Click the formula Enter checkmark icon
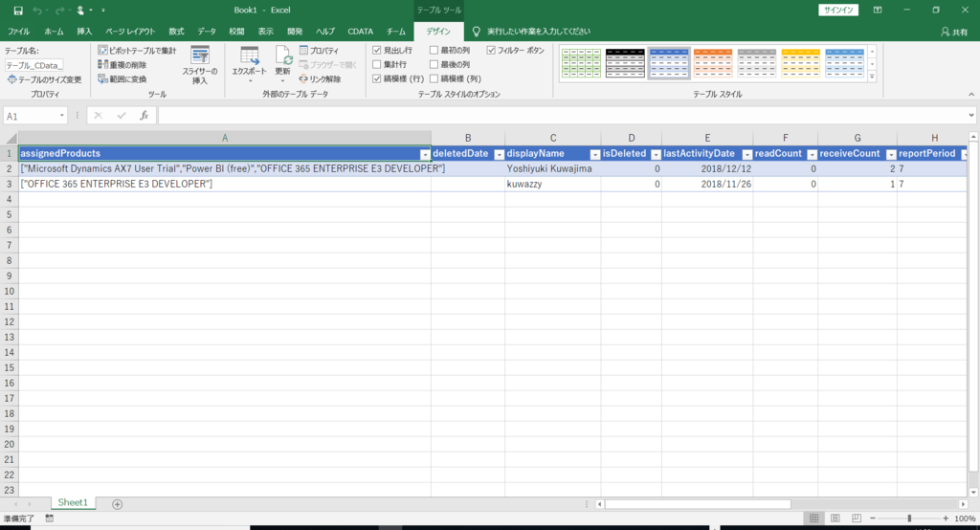This screenshot has height=530, width=980. (x=122, y=116)
